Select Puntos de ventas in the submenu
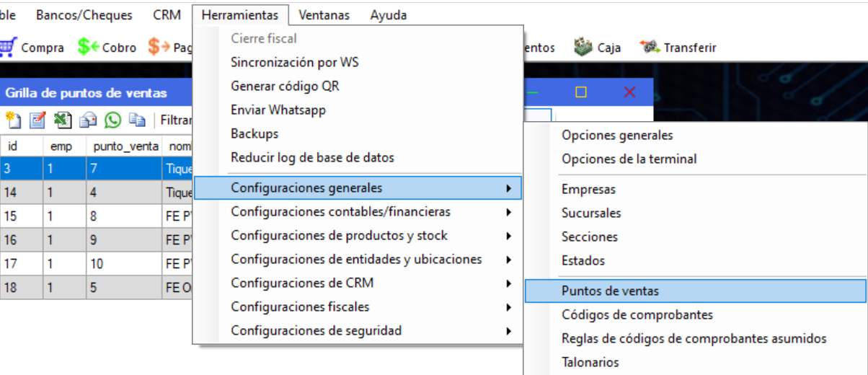This screenshot has width=868, height=375. (x=610, y=291)
